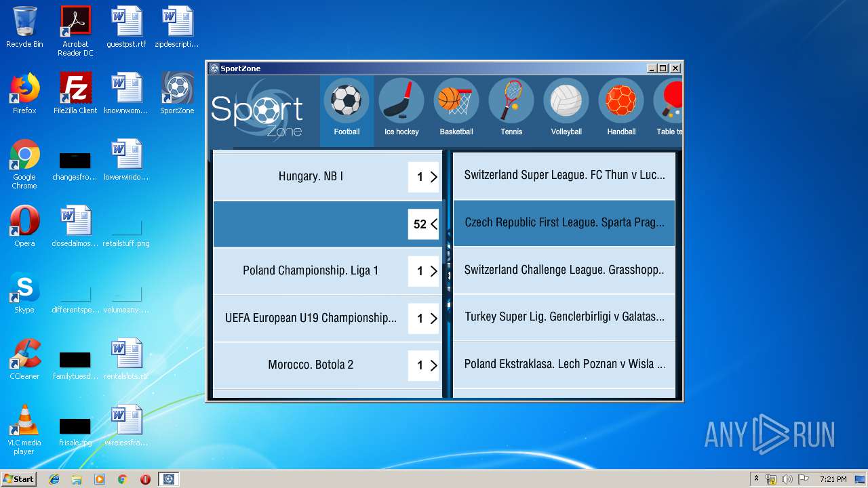Select the Tennis racket icon

click(511, 100)
